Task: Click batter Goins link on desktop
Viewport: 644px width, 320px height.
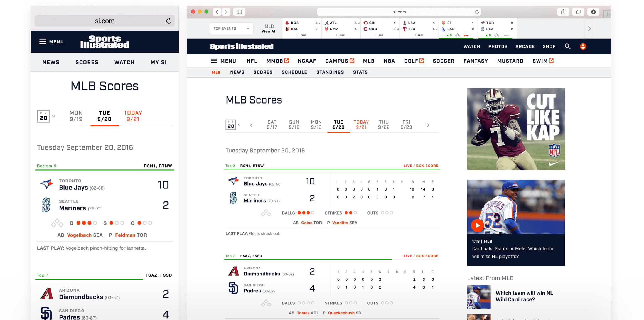Action: pyautogui.click(x=307, y=223)
